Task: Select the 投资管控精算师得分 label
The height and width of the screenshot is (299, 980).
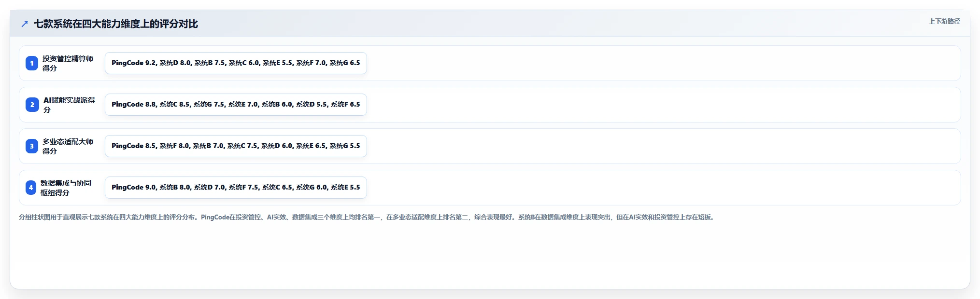Action: 68,63
